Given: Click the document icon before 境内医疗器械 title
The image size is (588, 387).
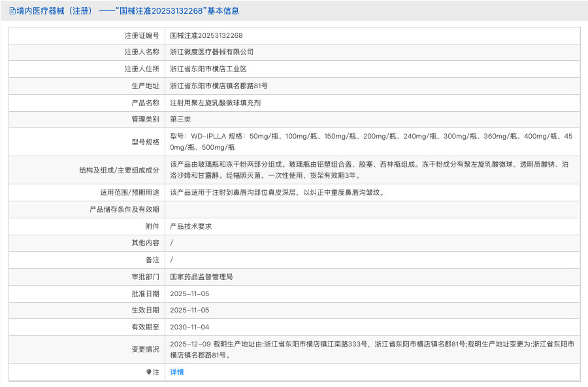Looking at the screenshot, I should (12, 11).
